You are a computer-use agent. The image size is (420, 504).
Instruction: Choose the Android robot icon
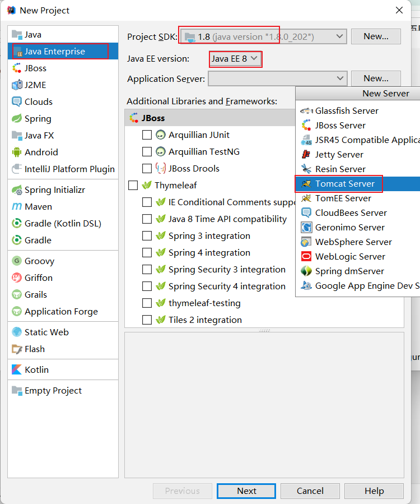coord(17,152)
